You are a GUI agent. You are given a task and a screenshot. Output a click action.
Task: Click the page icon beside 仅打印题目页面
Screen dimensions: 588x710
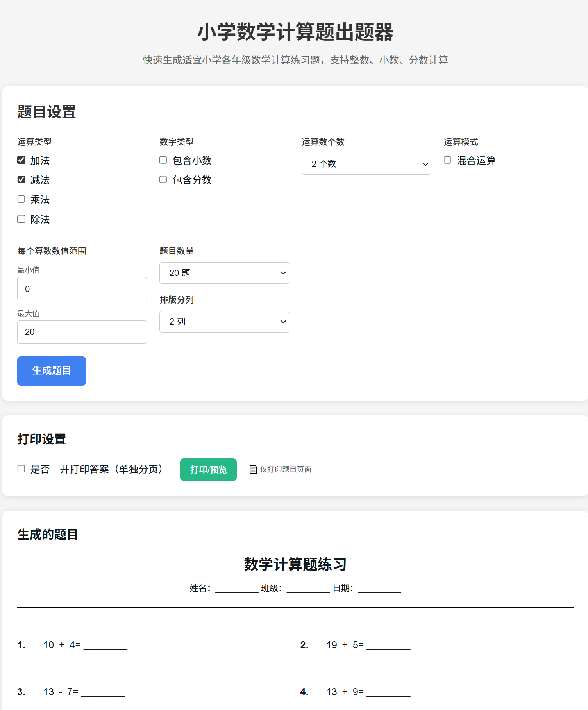coord(253,469)
